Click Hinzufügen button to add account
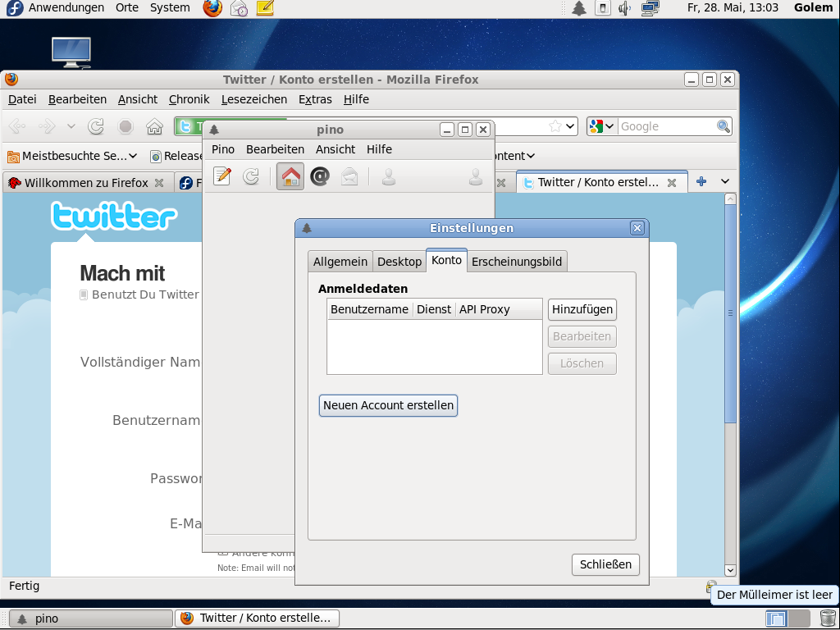Viewport: 840px width, 630px height. 582,309
